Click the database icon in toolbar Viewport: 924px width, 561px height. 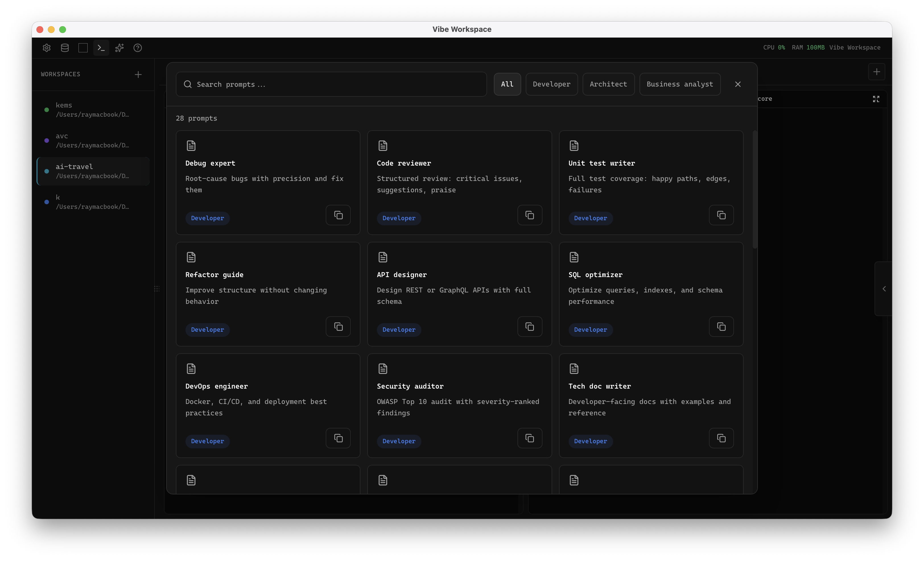tap(65, 48)
